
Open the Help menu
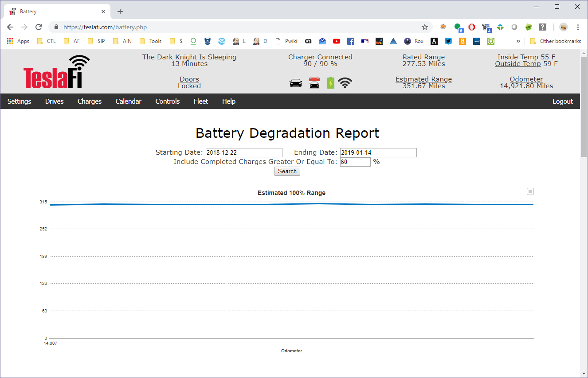click(229, 101)
